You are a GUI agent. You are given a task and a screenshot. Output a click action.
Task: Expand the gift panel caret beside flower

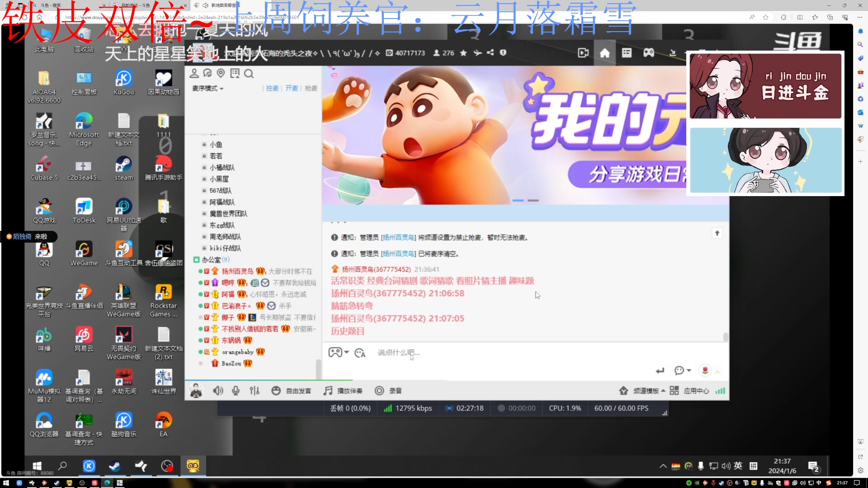point(717,372)
